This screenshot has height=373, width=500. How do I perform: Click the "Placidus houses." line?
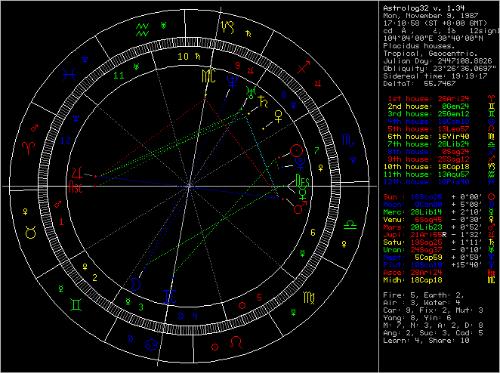pos(419,46)
